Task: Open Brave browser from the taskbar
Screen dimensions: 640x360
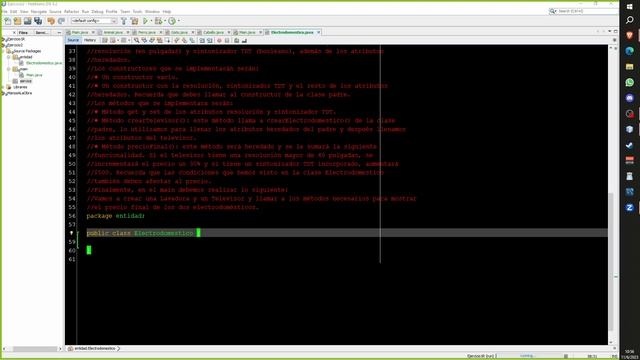Action: (629, 36)
